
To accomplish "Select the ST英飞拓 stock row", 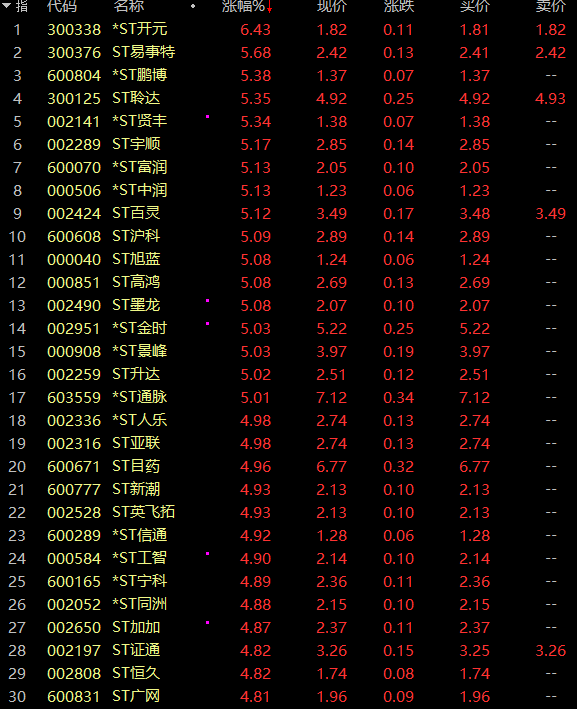I will click(288, 512).
